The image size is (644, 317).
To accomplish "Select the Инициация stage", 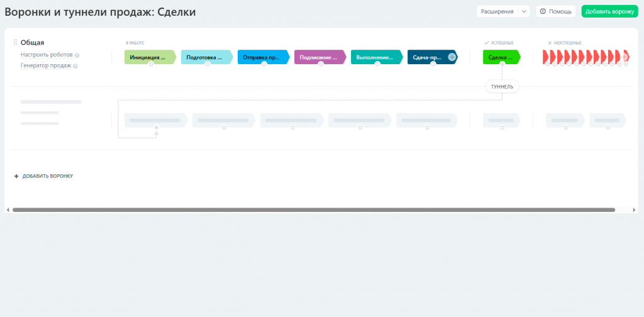I will point(150,57).
